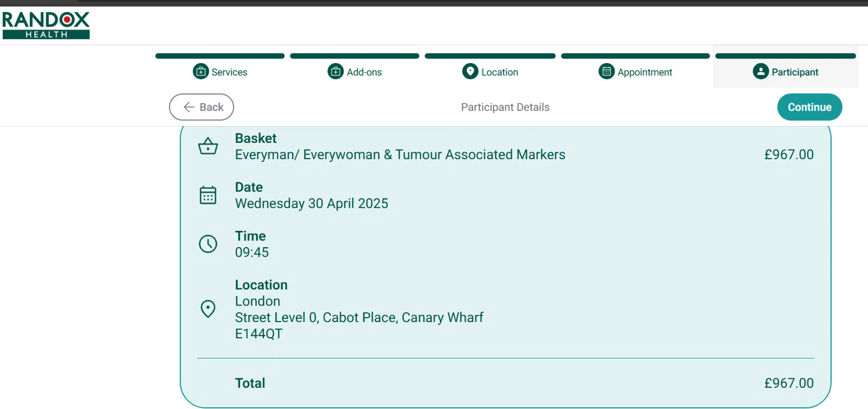Click the Participant person step icon
The width and height of the screenshot is (868, 409).
coord(760,72)
